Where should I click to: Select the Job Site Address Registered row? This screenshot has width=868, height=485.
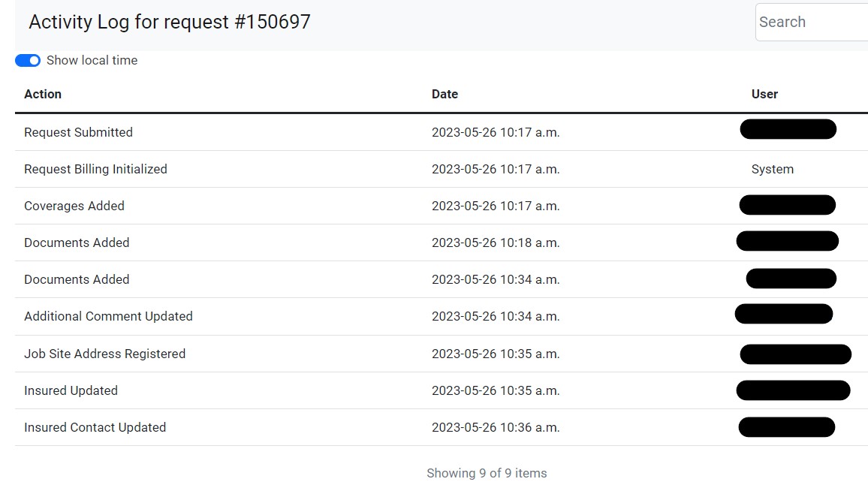pyautogui.click(x=442, y=354)
